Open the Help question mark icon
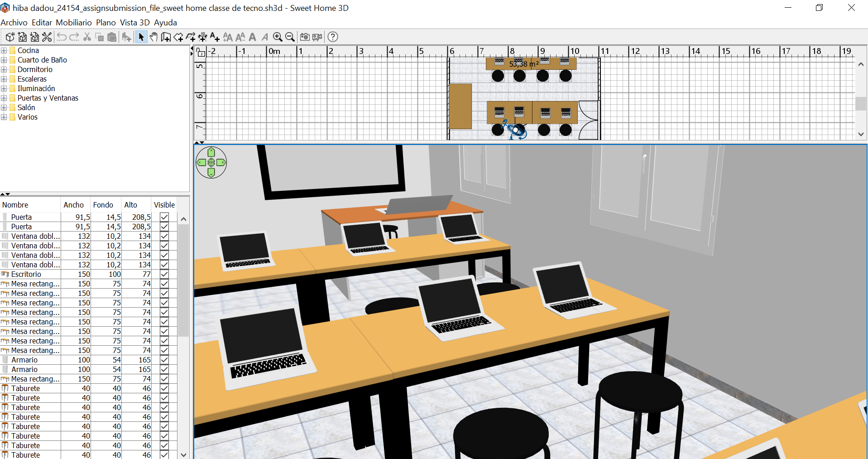 [333, 37]
